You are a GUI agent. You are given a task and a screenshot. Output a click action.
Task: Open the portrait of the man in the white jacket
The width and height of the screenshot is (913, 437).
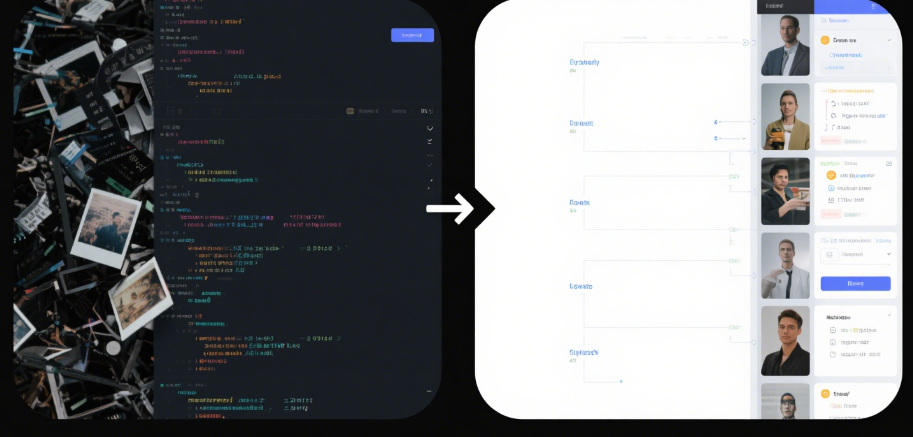pos(785,265)
